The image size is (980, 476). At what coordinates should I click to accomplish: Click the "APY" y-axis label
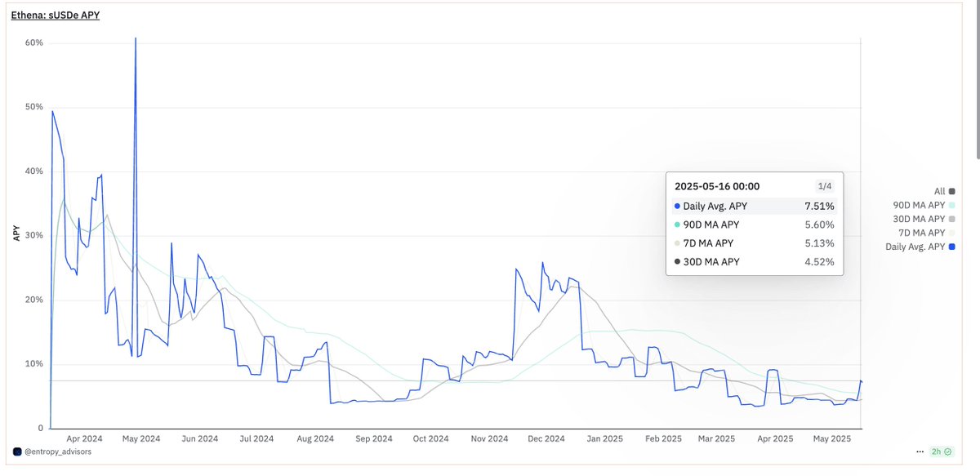coord(16,233)
